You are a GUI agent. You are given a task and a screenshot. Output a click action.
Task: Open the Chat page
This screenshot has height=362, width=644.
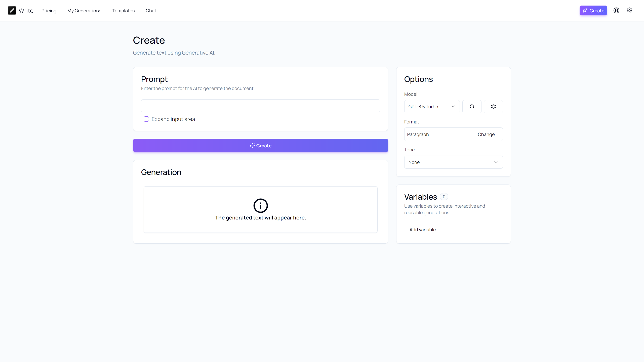click(151, 11)
